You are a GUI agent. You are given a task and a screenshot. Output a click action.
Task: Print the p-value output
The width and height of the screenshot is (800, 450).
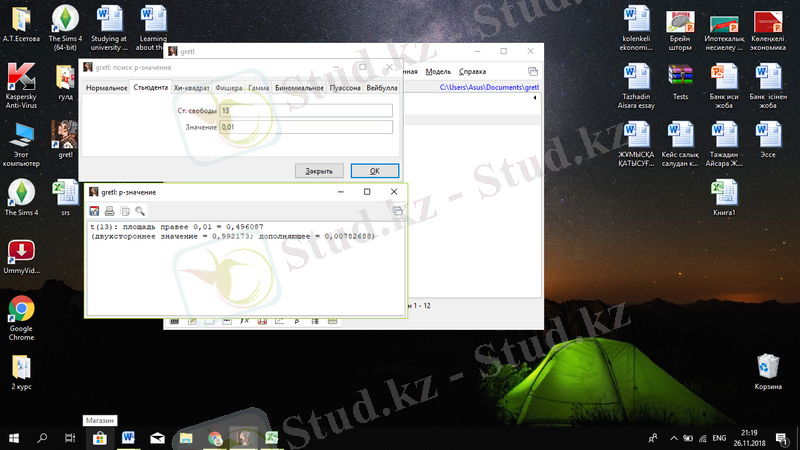(109, 211)
